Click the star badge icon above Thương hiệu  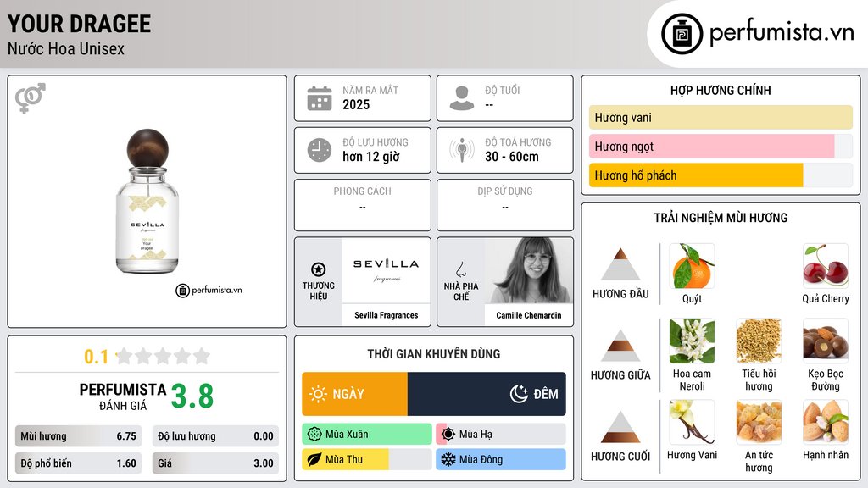(x=319, y=269)
